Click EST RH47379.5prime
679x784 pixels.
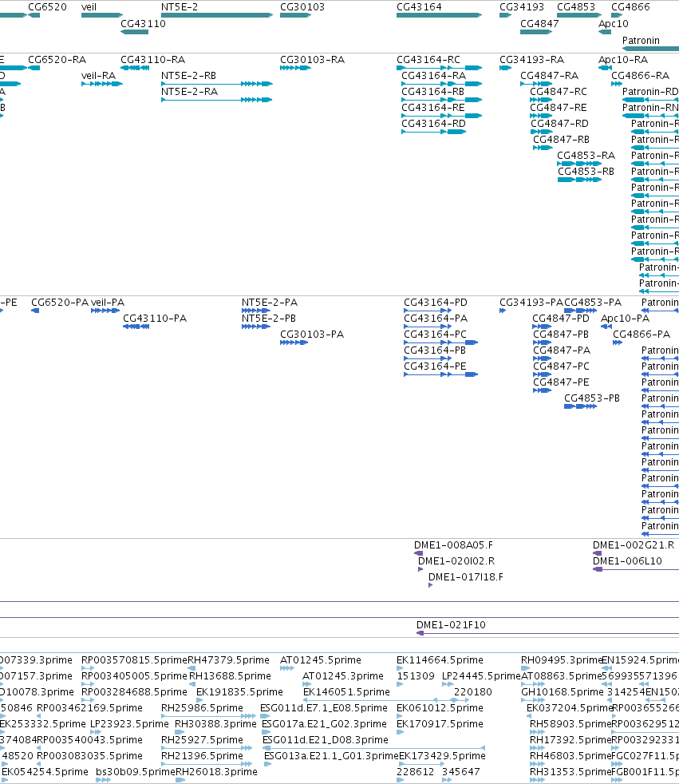coord(191,668)
